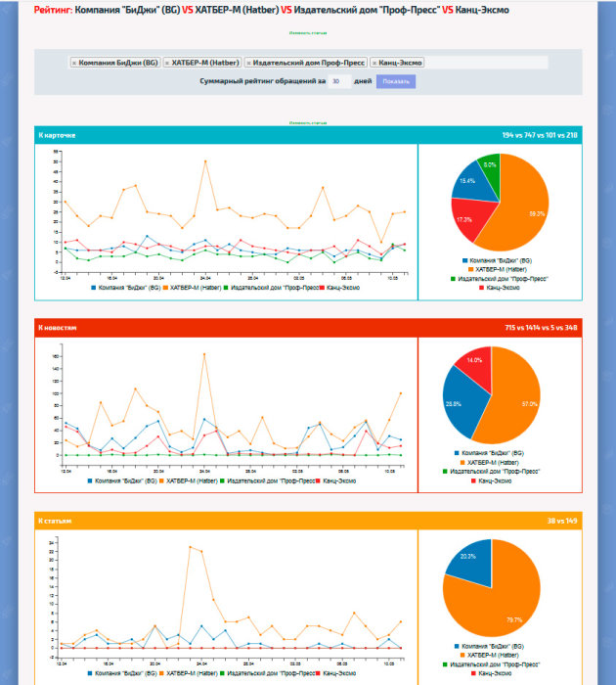Click Компания БиДжи entry in К новостям pie legend
The width and height of the screenshot is (616, 685).
coord(489,453)
